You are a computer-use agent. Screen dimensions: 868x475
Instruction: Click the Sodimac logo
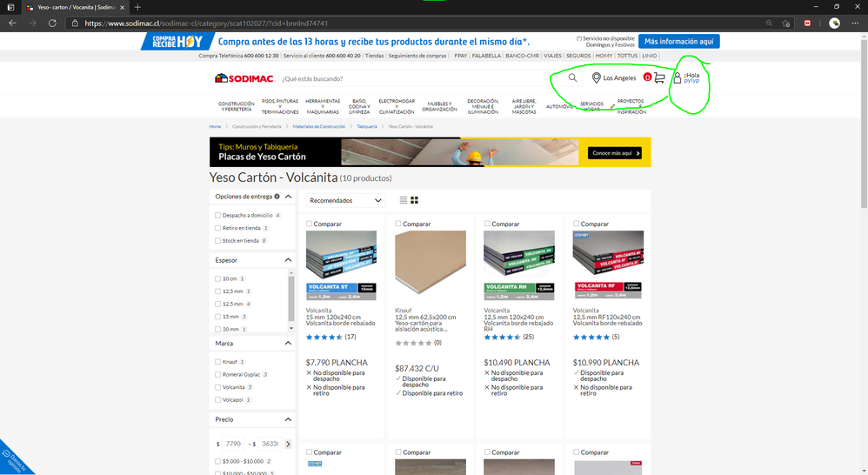[244, 78]
